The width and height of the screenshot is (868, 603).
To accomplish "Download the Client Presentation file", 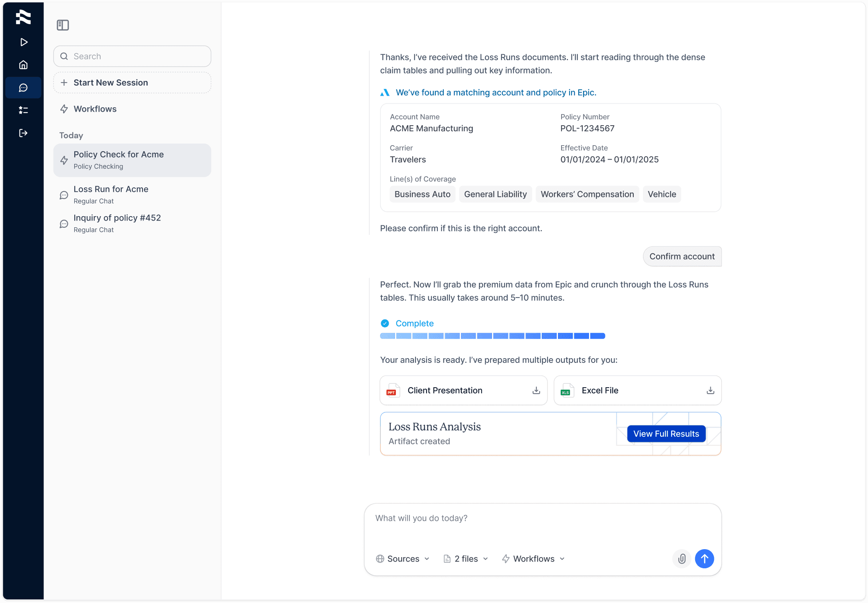I will coord(536,390).
